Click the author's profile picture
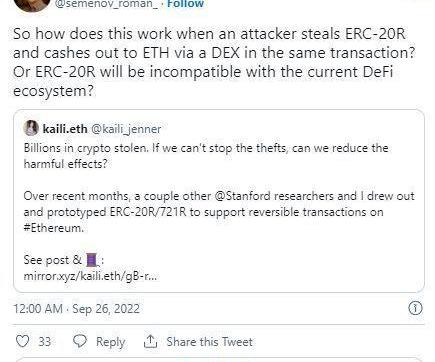 pyautogui.click(x=31, y=4)
